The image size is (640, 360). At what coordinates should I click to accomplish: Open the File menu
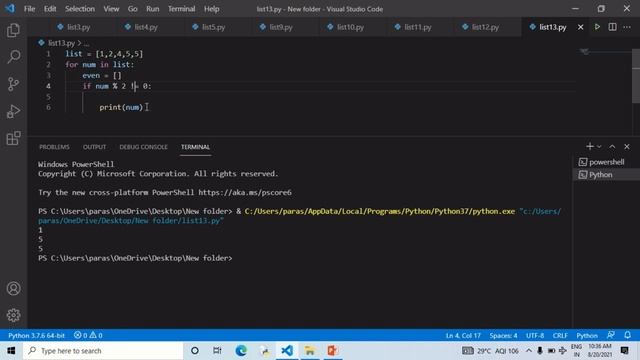29,9
